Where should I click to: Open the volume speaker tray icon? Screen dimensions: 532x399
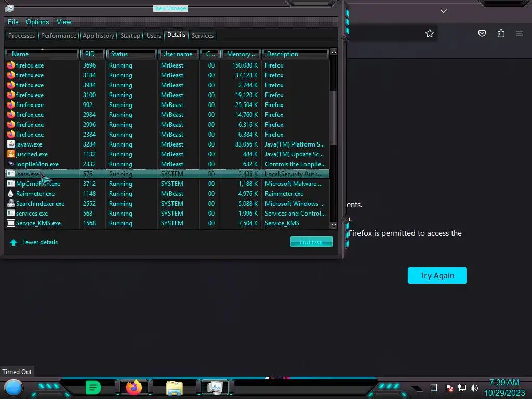pos(474,388)
